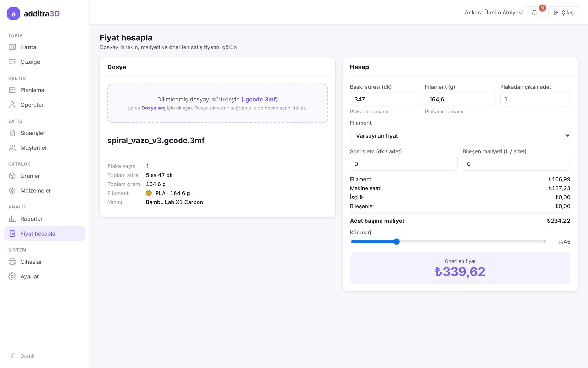The height and width of the screenshot is (368, 588).
Task: Open the Harita map icon
Action: [x=12, y=47]
